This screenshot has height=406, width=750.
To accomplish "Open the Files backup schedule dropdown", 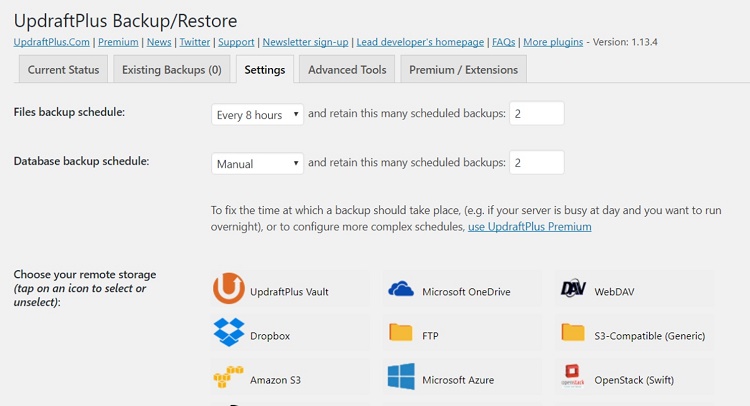I will click(257, 115).
